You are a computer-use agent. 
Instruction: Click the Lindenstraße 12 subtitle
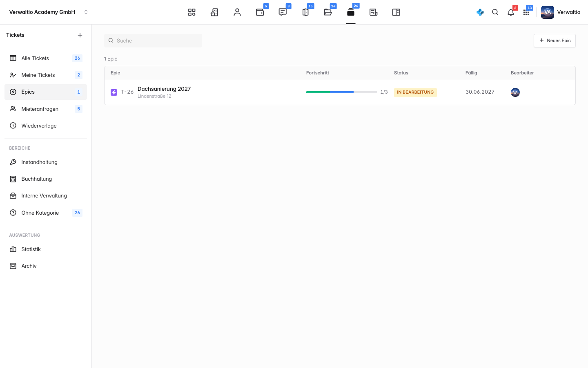click(x=154, y=96)
